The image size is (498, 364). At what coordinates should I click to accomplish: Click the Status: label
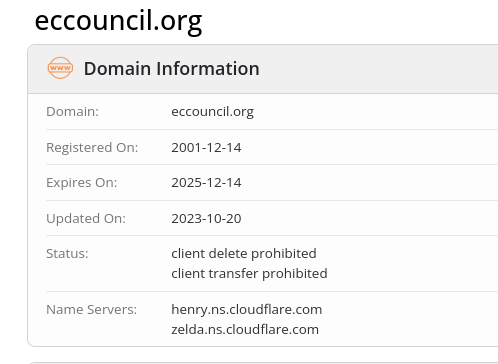[67, 254]
